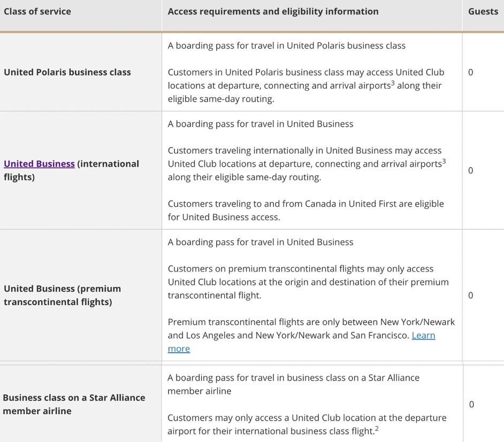This screenshot has width=504, height=442.
Task: Click footnote 3 in the Polaris row
Action: (x=392, y=83)
